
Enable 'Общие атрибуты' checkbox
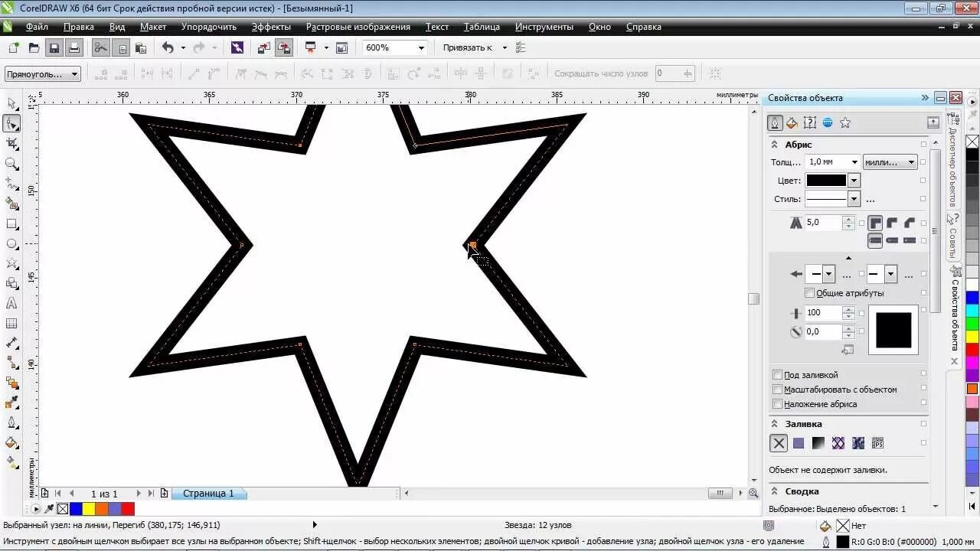coord(810,293)
